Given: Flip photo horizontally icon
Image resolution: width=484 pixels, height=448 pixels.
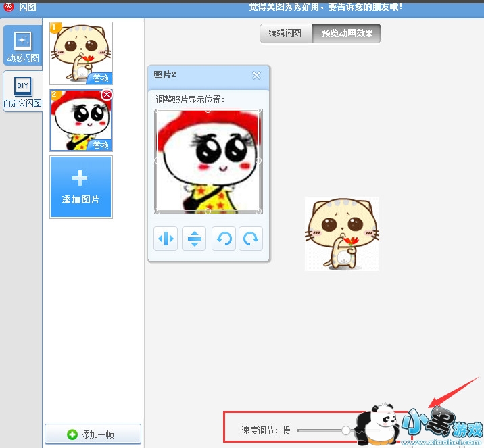Looking at the screenshot, I should coord(166,239).
